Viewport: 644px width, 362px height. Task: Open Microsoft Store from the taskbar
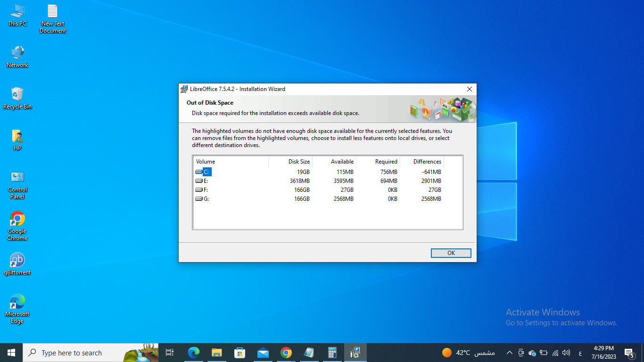point(239,353)
